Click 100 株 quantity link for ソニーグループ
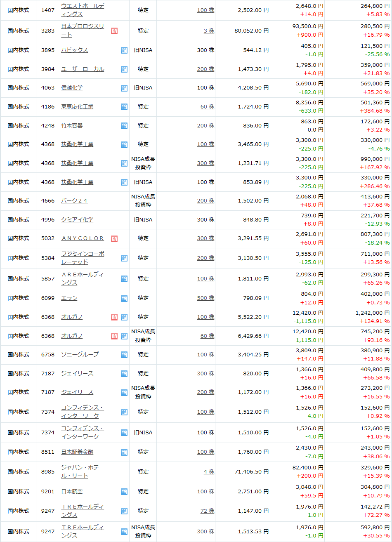 205,354
